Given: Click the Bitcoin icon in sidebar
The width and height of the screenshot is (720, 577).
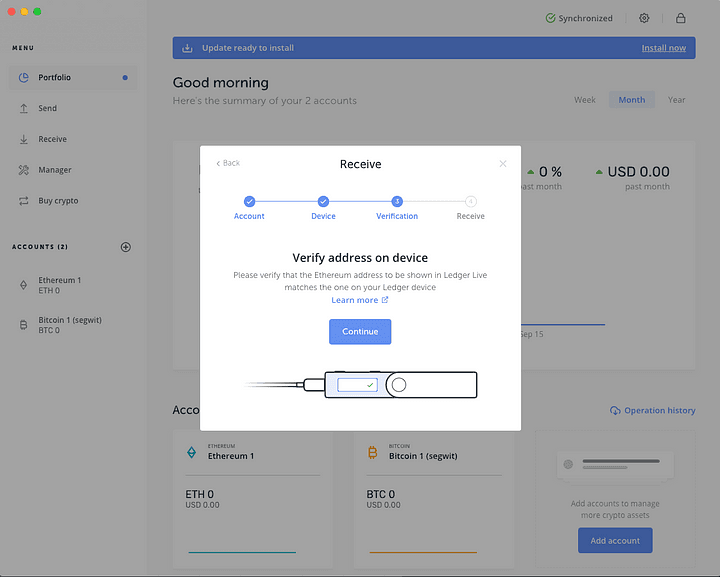Looking at the screenshot, I should tap(23, 325).
